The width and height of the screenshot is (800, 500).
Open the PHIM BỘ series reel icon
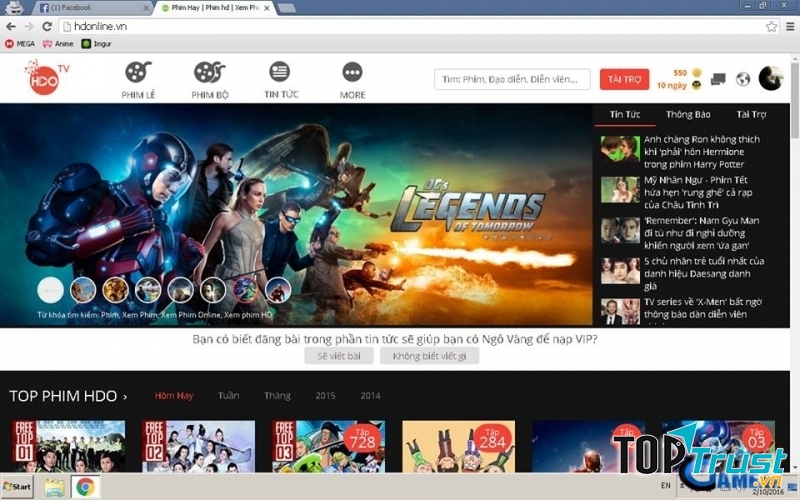pyautogui.click(x=209, y=72)
